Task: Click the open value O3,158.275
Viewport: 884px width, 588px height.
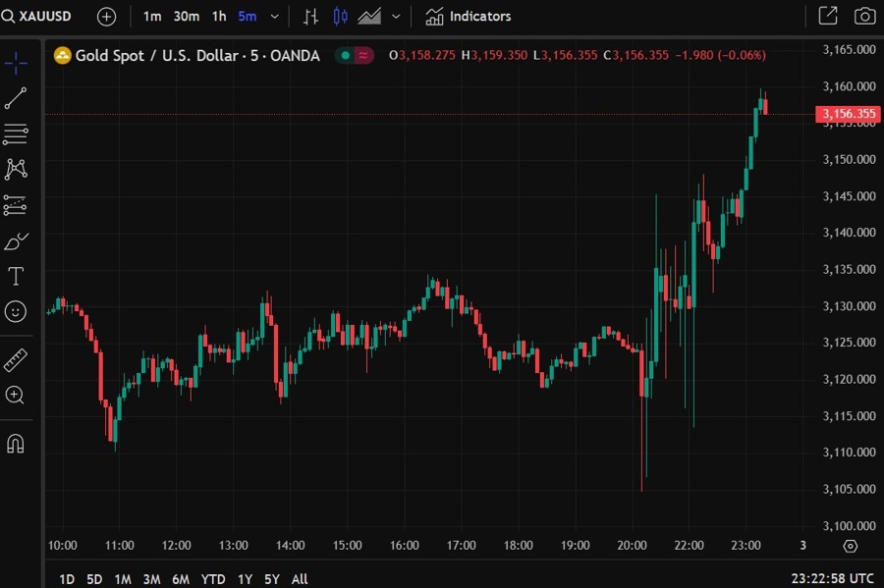Action: 422,55
